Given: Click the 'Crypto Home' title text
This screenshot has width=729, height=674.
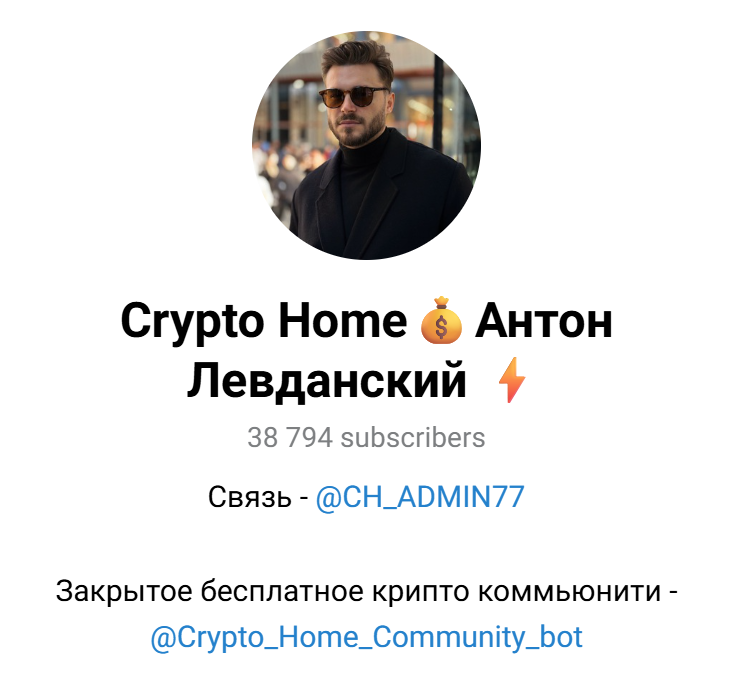Looking at the screenshot, I should (264, 323).
